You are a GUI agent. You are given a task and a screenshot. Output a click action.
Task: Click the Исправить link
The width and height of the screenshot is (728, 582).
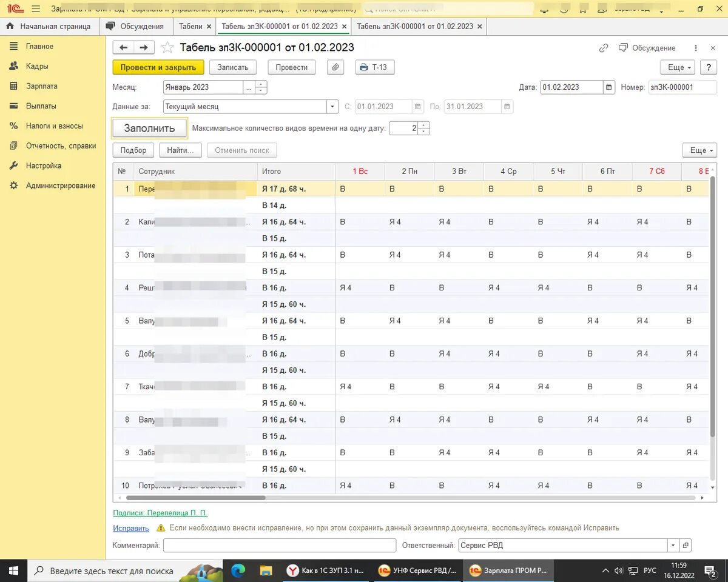131,528
